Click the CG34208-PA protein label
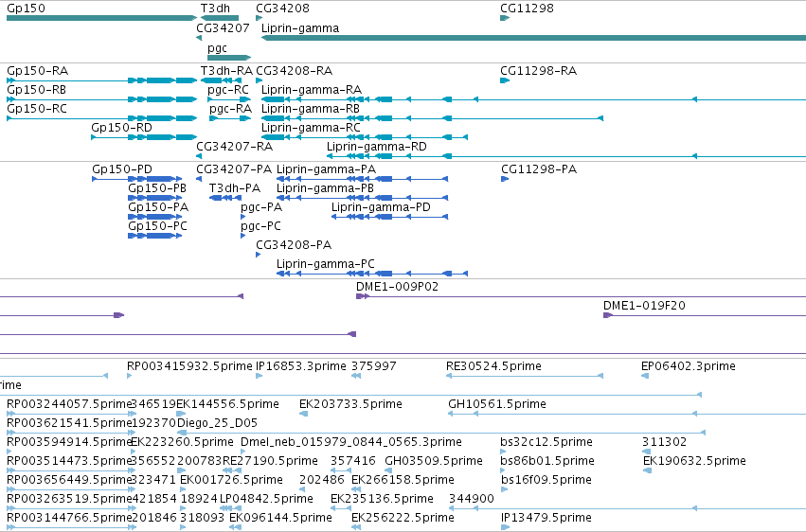806x532 pixels. point(294,245)
